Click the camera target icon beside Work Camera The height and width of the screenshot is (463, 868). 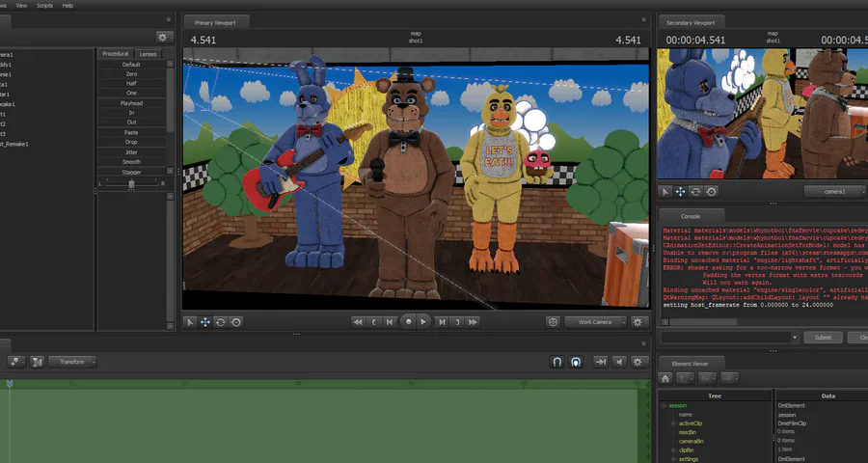tap(553, 322)
